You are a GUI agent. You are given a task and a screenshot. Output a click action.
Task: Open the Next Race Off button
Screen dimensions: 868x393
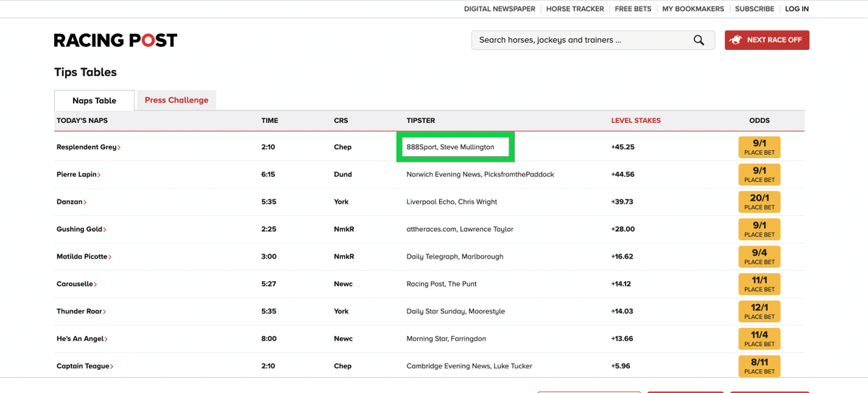coord(767,40)
